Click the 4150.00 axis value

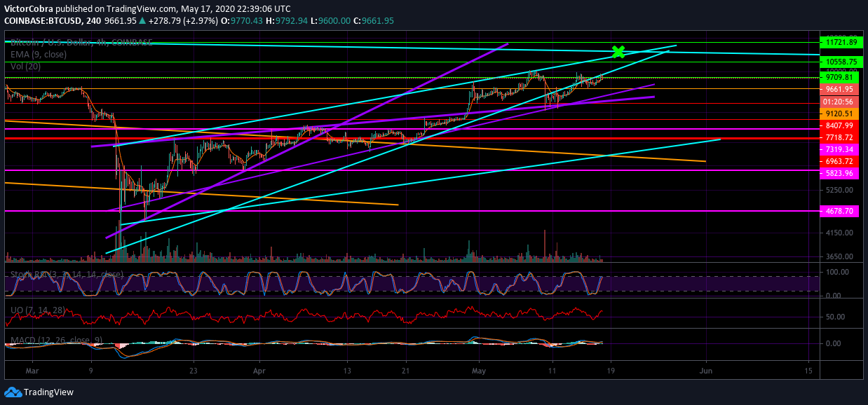point(839,233)
